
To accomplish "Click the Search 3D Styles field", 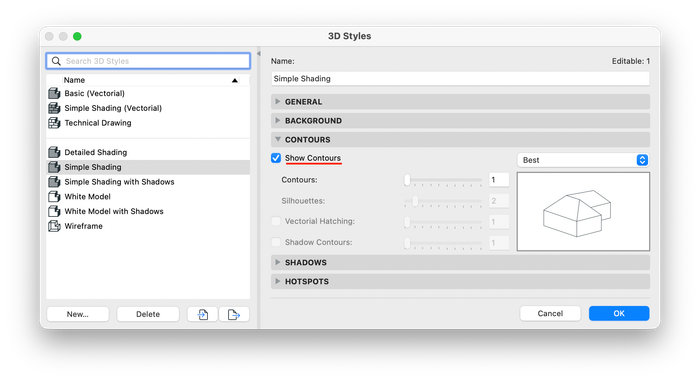I will coord(148,61).
